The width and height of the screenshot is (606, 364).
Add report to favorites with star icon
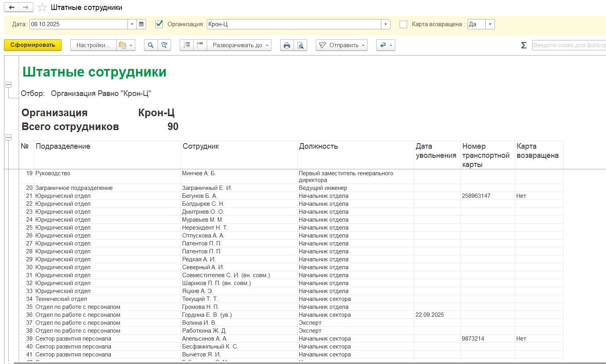point(42,8)
